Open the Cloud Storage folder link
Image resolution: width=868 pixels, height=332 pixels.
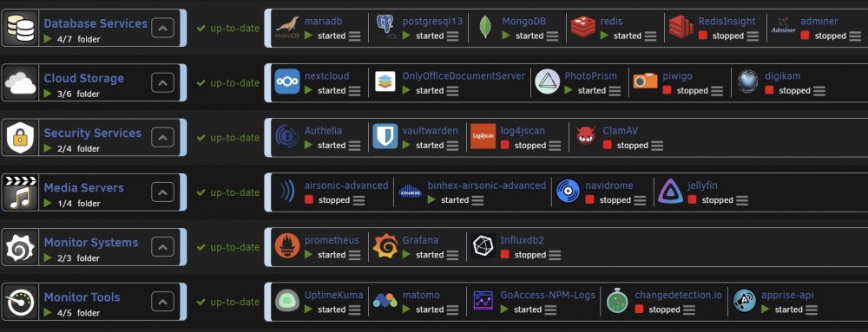tap(83, 78)
